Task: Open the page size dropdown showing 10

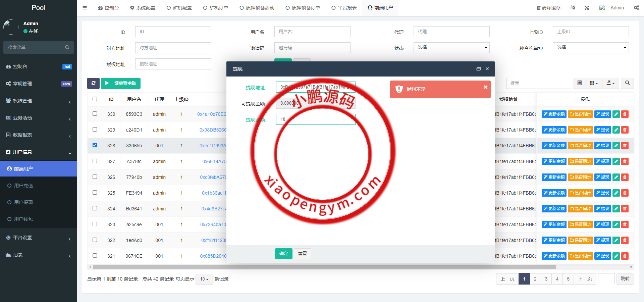Action: click(204, 279)
